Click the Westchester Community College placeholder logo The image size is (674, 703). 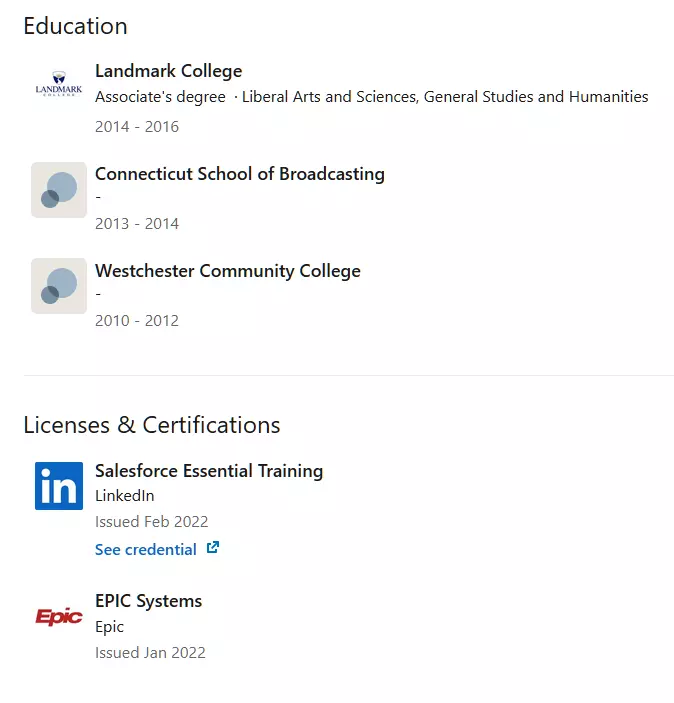[x=59, y=286]
